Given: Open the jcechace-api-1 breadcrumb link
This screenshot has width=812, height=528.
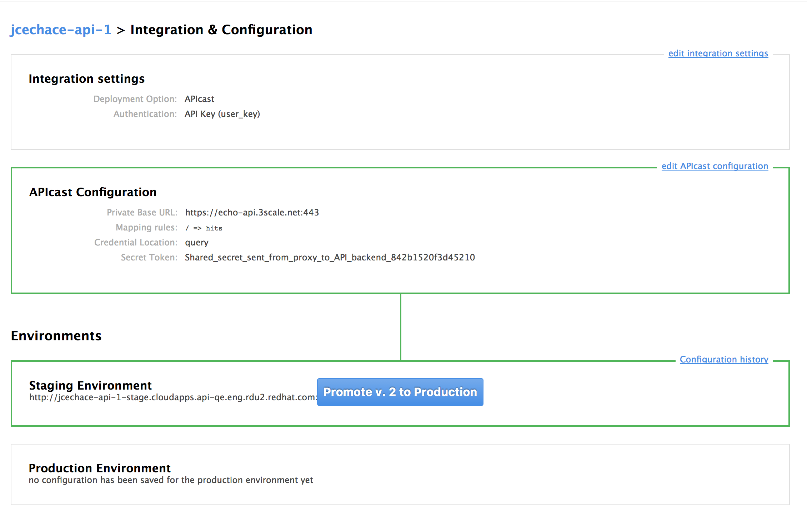Looking at the screenshot, I should tap(61, 30).
